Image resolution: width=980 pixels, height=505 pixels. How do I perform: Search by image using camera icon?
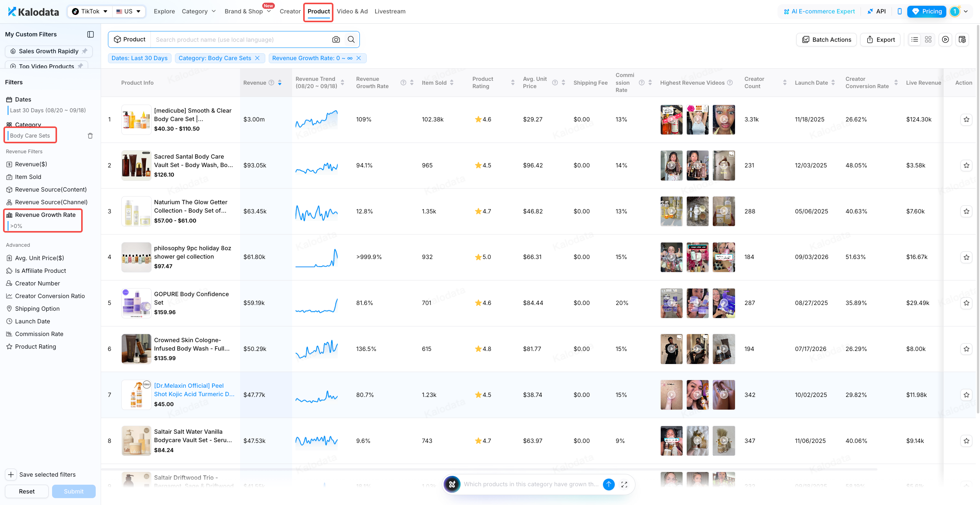(x=336, y=39)
